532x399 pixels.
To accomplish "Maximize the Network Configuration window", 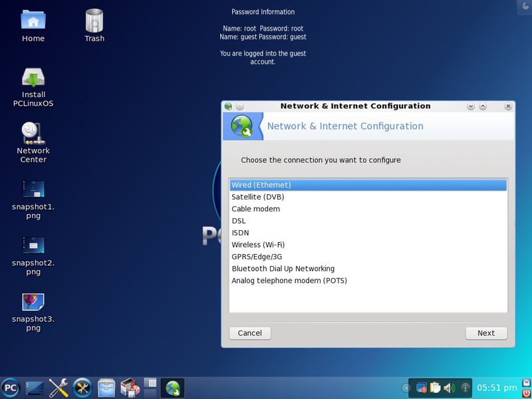I will tap(483, 106).
